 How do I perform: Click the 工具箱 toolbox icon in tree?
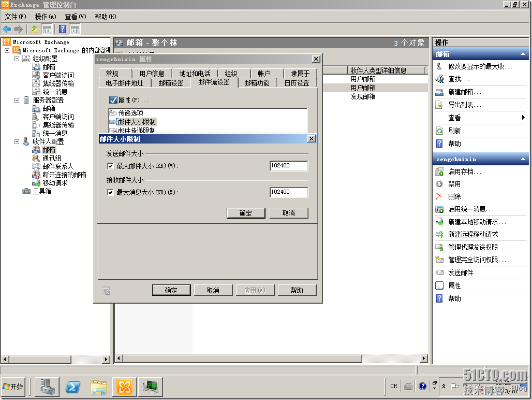[26, 191]
